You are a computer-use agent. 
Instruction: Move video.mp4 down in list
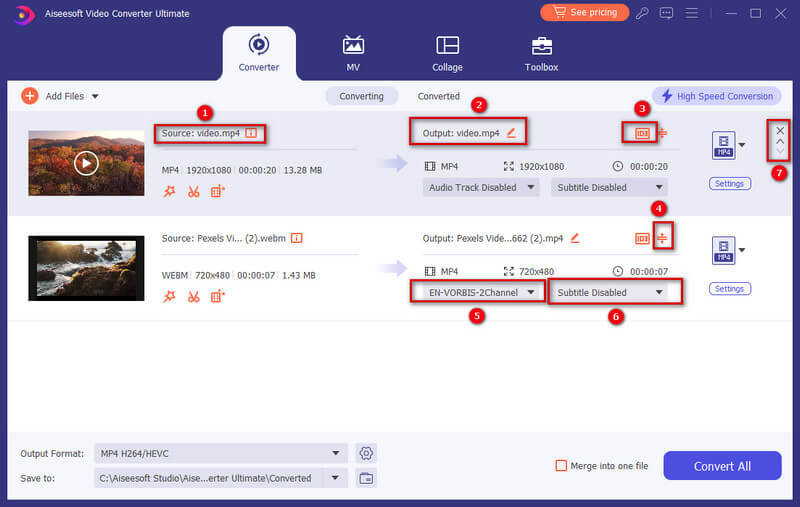pos(780,151)
